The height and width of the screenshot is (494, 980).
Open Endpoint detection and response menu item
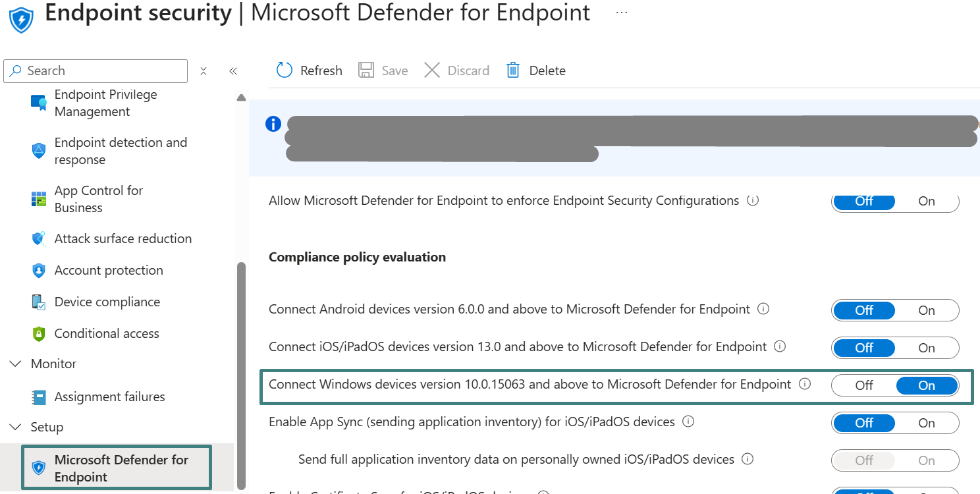click(121, 151)
